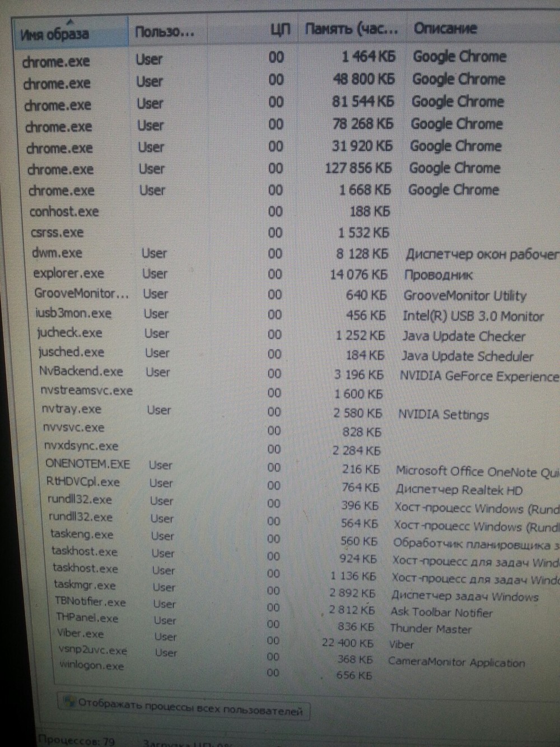Click CameraMonitor Application description
This screenshot has height=747, width=560.
tap(456, 662)
